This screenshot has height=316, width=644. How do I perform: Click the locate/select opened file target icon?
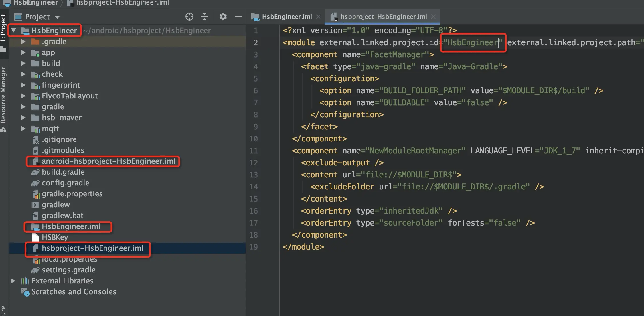tap(189, 17)
